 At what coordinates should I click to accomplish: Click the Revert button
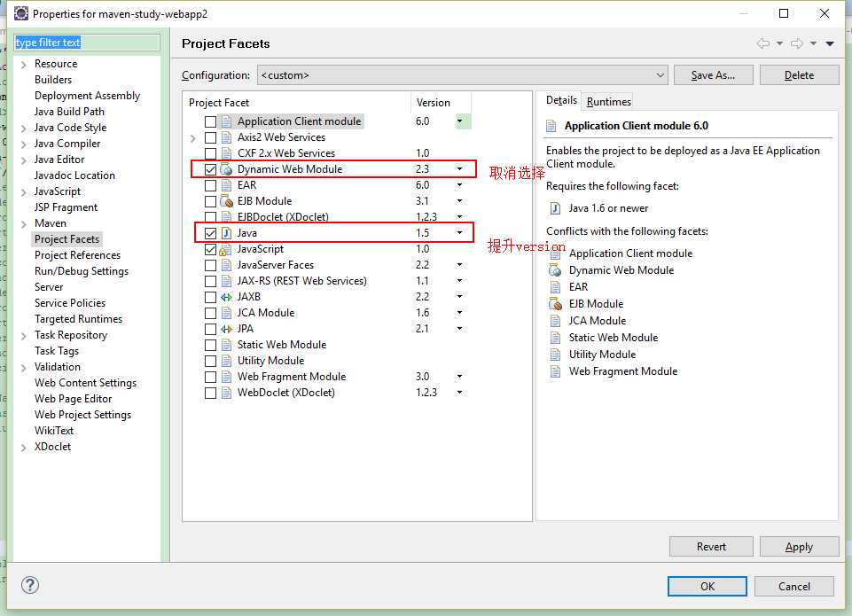pyautogui.click(x=711, y=547)
